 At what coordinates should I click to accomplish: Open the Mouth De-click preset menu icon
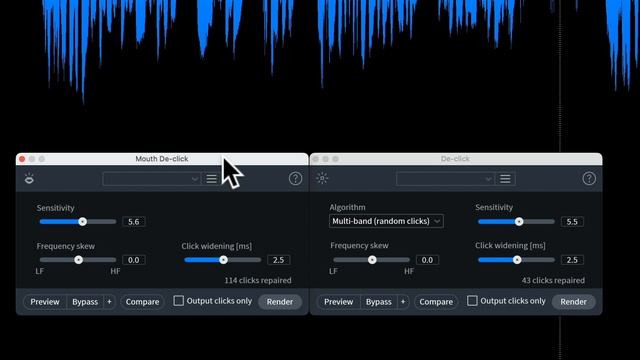(x=211, y=179)
